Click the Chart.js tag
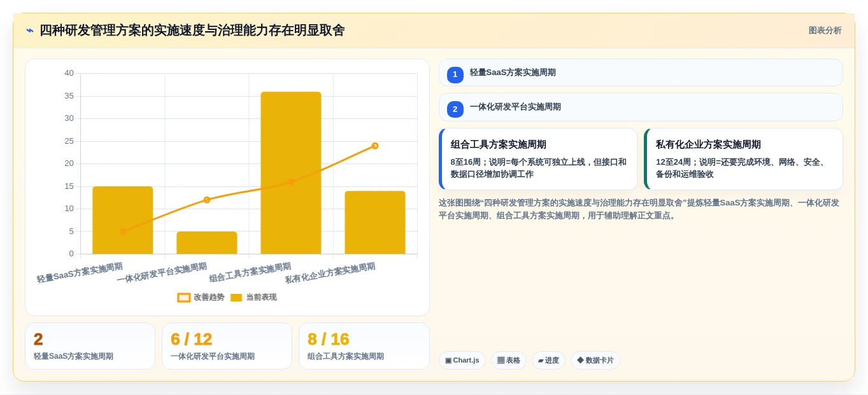The image size is (868, 395). point(462,361)
